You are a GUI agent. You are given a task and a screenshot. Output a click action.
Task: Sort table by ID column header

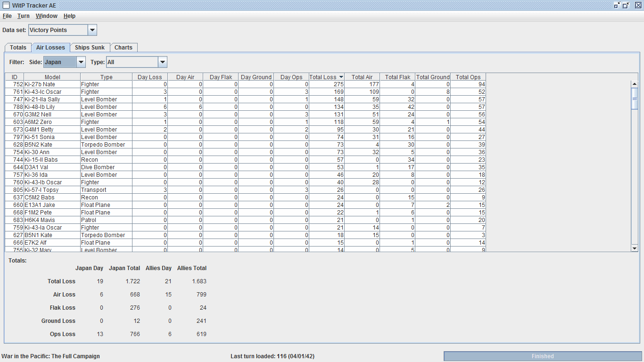coord(15,77)
